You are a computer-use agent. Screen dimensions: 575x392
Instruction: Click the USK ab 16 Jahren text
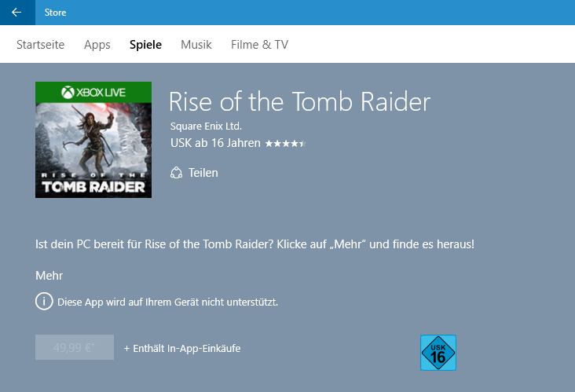coord(215,143)
